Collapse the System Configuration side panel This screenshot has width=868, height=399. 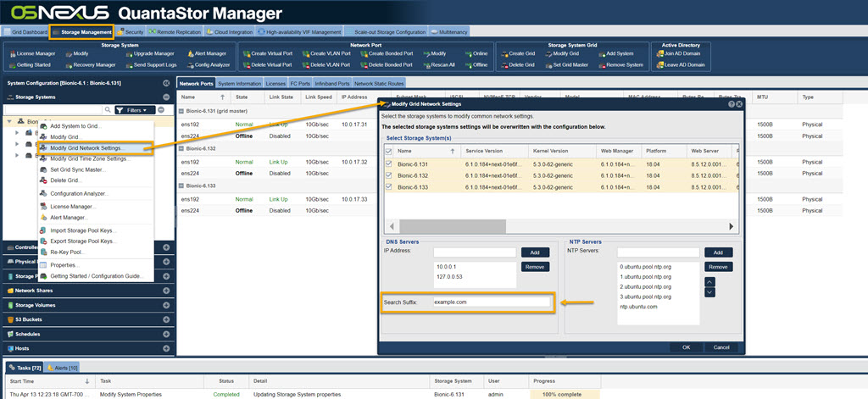pos(166,83)
